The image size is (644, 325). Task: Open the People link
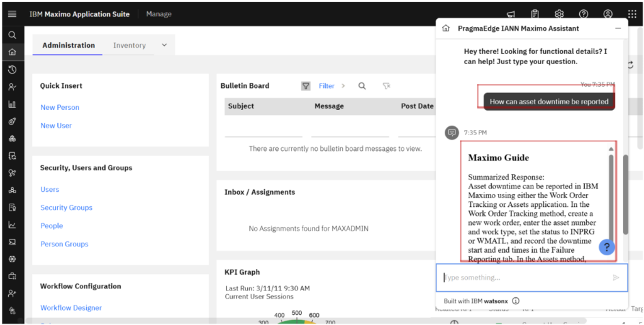point(52,226)
